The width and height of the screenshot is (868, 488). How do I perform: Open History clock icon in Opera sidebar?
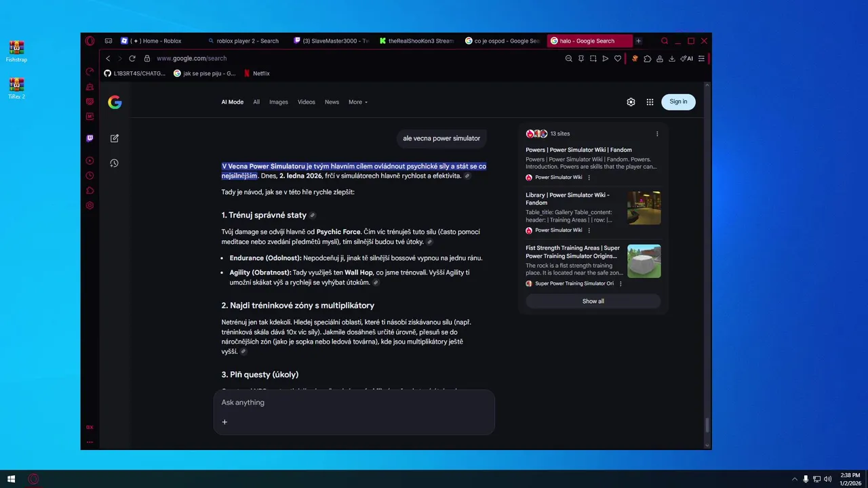pyautogui.click(x=90, y=176)
